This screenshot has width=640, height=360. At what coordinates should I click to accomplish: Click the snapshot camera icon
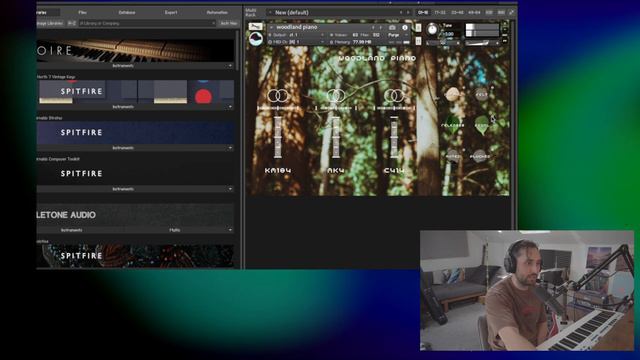pyautogui.click(x=392, y=27)
